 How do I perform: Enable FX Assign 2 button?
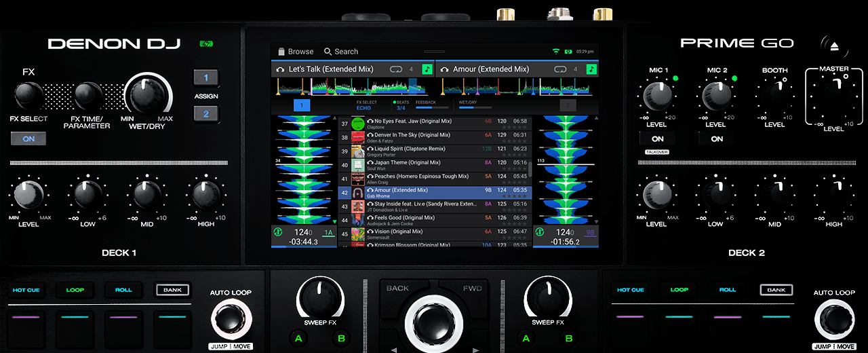(x=206, y=114)
